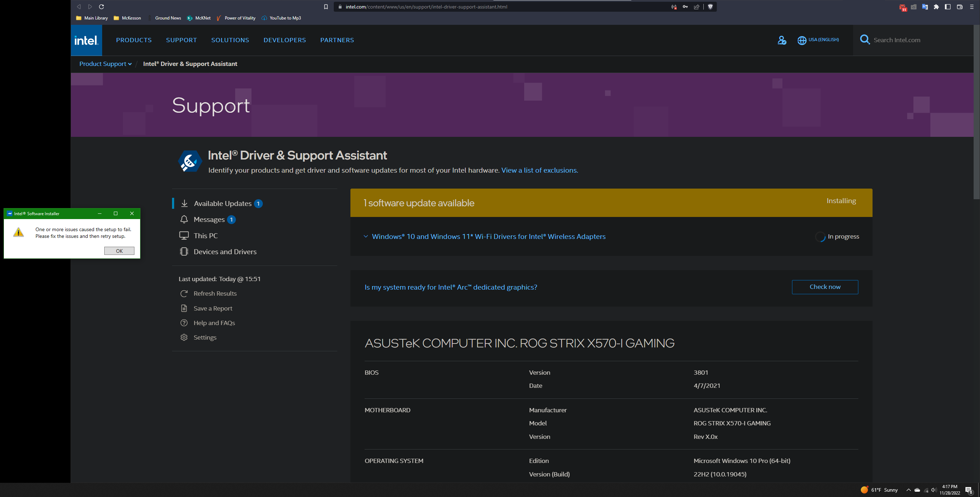Refresh Results with the circular arrow icon
This screenshot has height=497, width=980.
[184, 293]
